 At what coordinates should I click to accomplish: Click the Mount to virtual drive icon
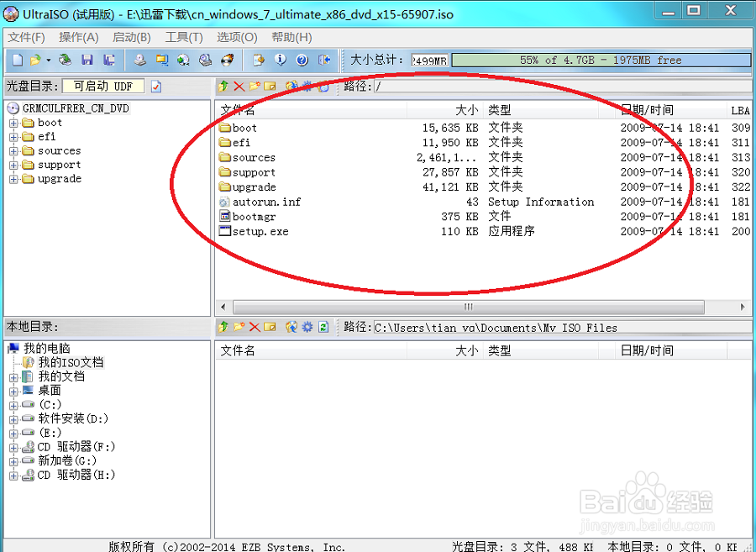coord(183,60)
